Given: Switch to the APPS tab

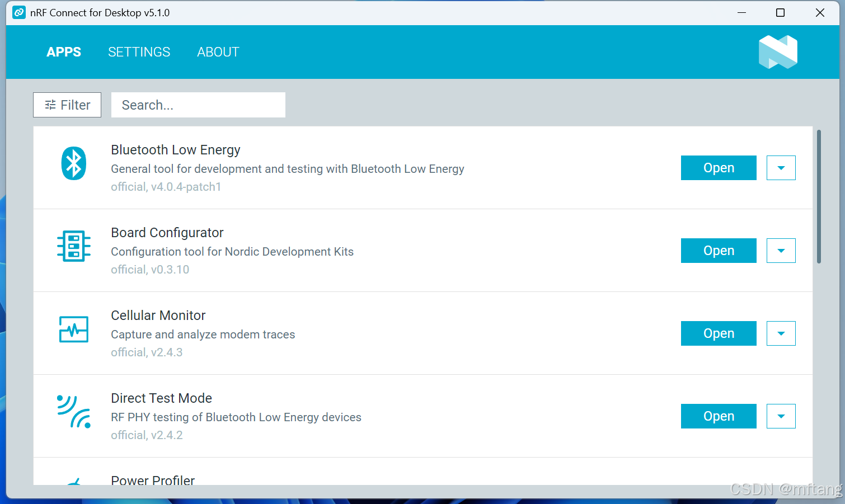Looking at the screenshot, I should click(64, 52).
